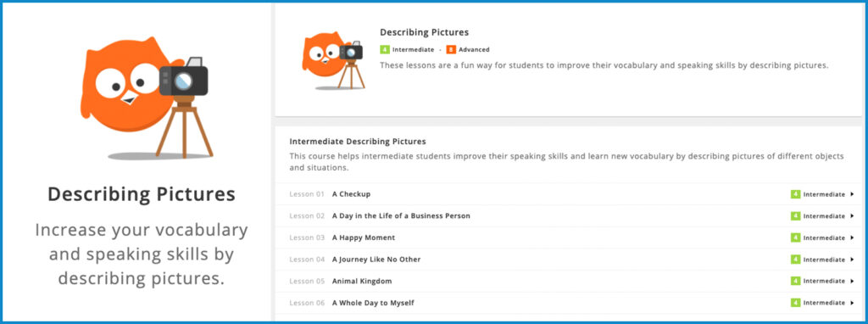Expand the A Checkup lesson arrow

(852, 194)
